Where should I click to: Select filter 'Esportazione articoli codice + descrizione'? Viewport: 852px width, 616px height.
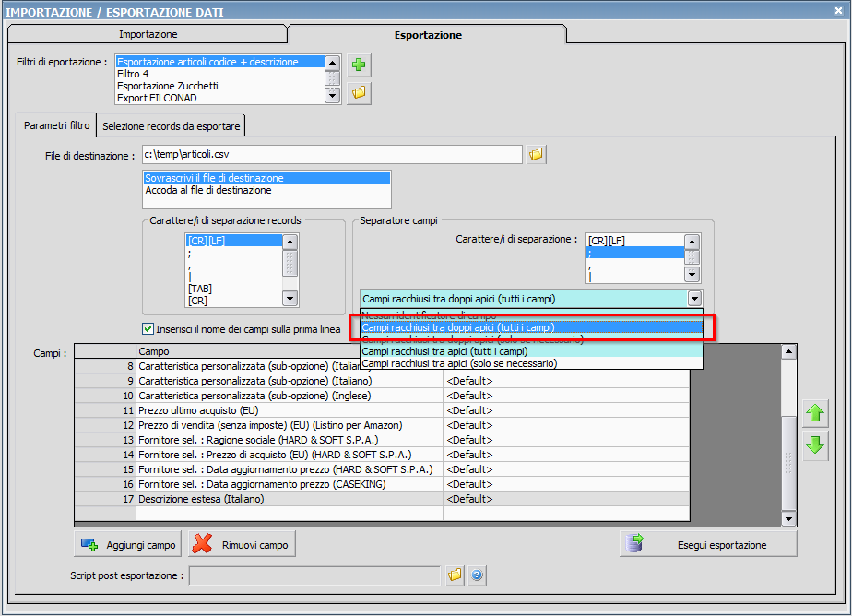click(219, 62)
